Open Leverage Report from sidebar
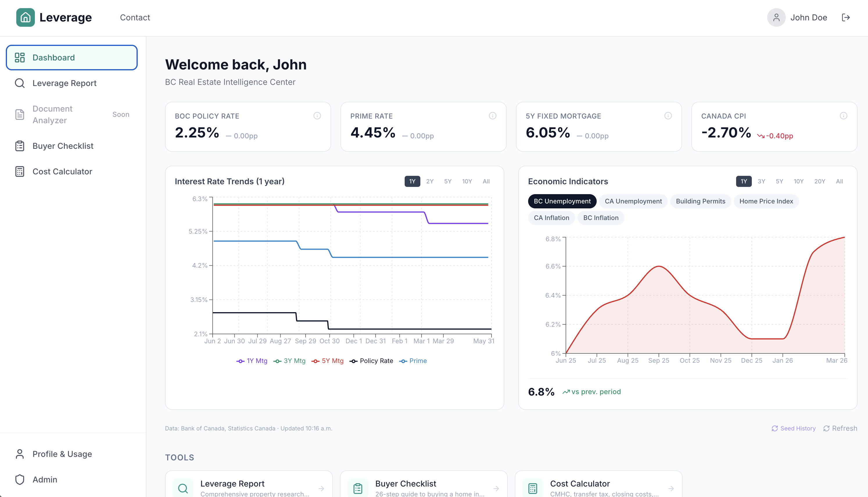The height and width of the screenshot is (497, 868). [x=72, y=83]
